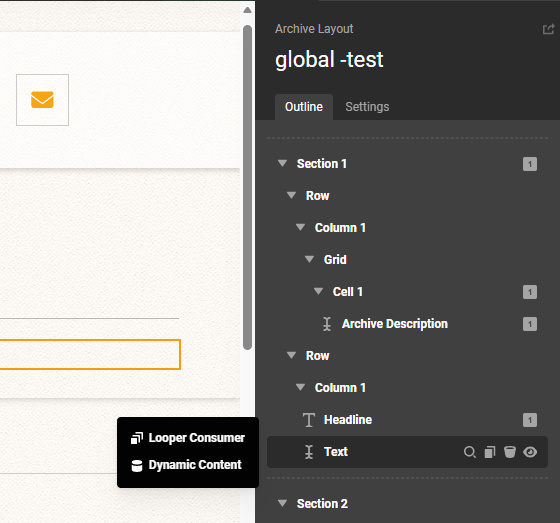Select the Outline tab
The height and width of the screenshot is (523, 560).
(304, 107)
